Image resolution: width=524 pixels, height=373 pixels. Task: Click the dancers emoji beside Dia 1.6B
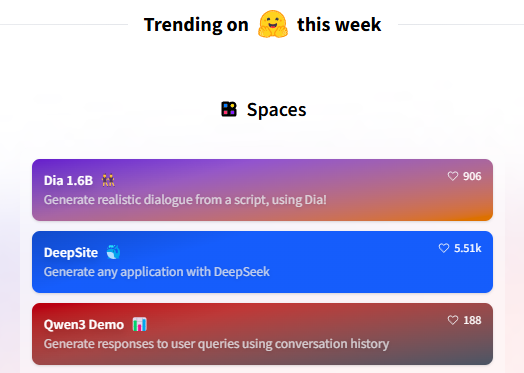108,180
